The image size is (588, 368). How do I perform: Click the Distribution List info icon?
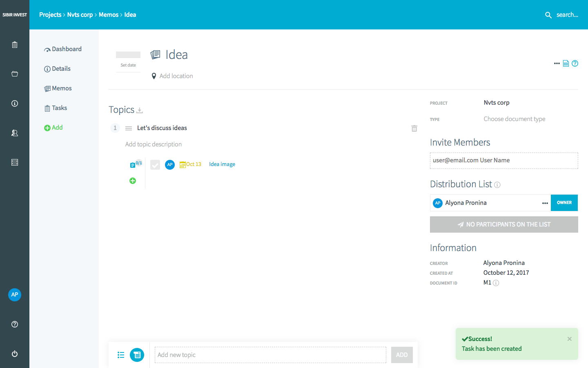pyautogui.click(x=497, y=185)
